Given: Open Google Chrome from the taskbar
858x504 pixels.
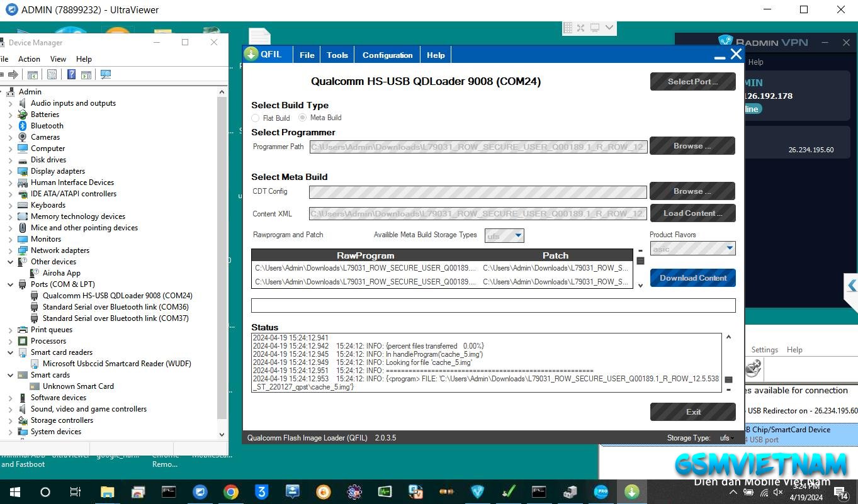Looking at the screenshot, I should click(x=231, y=492).
